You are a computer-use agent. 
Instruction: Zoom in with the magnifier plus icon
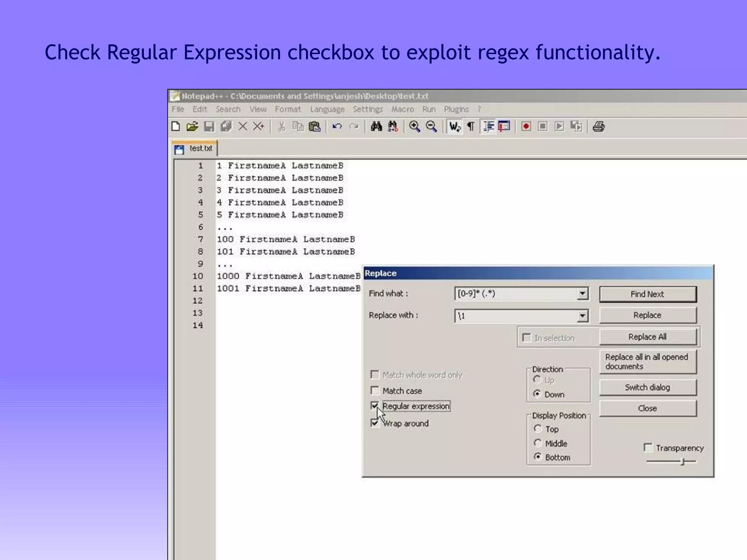click(x=414, y=127)
